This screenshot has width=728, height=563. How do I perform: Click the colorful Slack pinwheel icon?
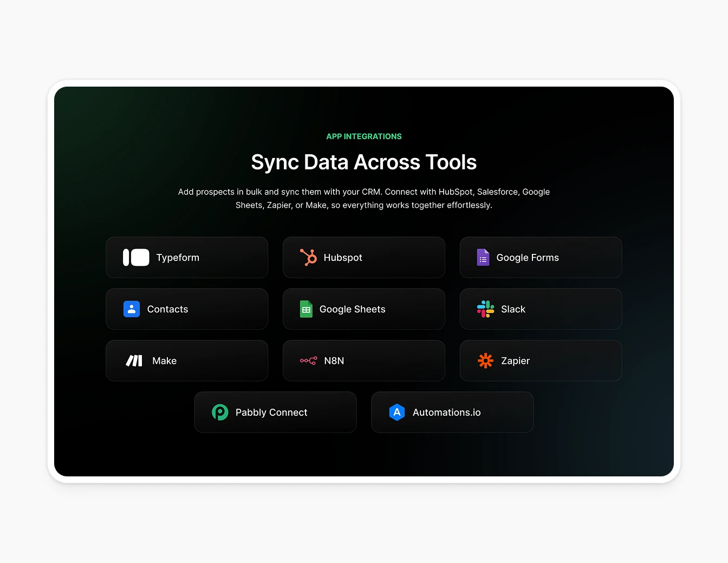click(x=485, y=309)
